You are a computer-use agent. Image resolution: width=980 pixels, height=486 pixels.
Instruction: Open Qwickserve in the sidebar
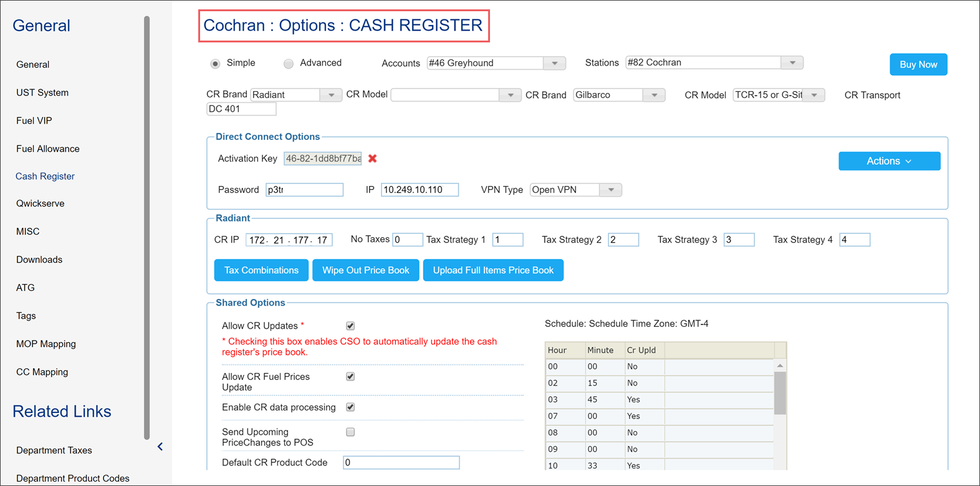coord(41,203)
